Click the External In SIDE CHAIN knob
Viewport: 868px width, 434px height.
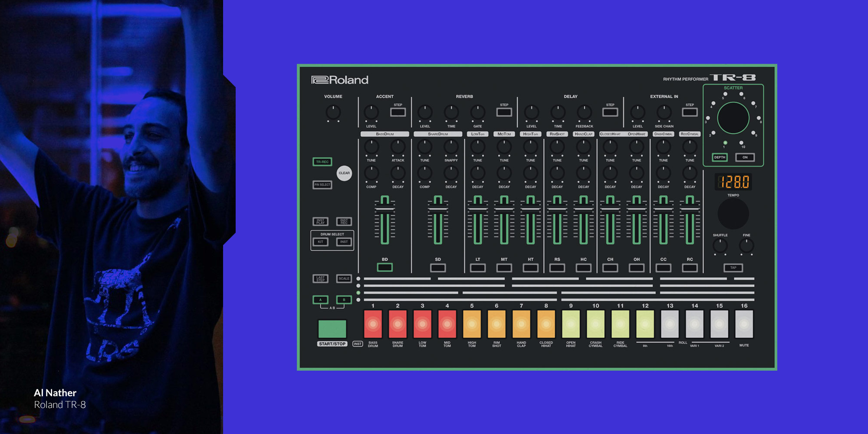point(664,113)
